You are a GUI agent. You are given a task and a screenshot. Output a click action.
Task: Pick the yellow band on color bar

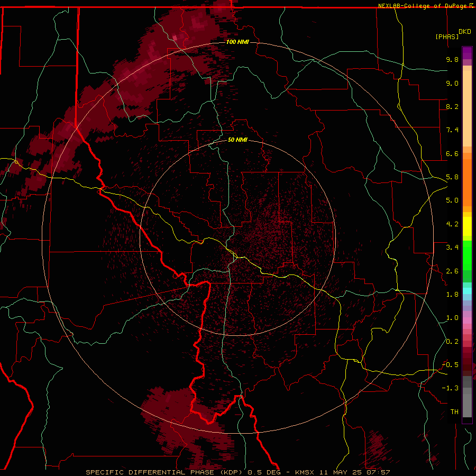[x=467, y=226]
